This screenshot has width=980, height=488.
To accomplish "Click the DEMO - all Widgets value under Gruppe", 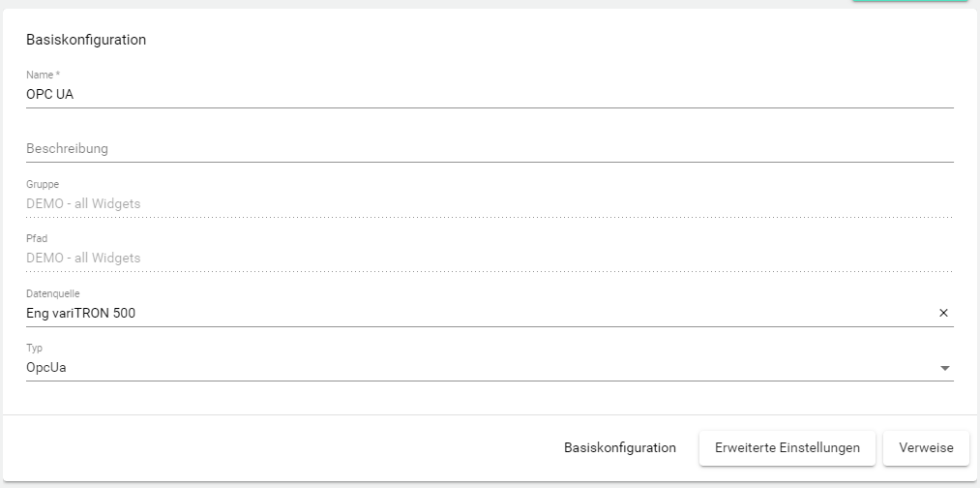I will [x=83, y=203].
